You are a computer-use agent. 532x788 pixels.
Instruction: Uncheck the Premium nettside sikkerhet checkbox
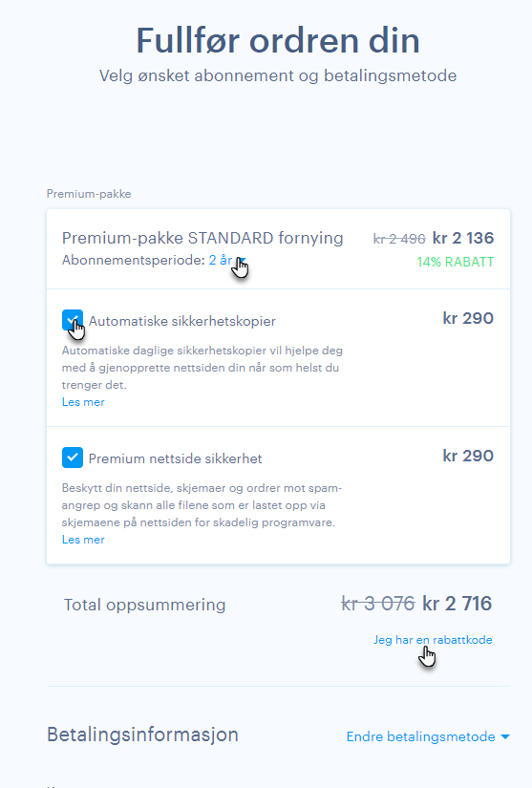(x=73, y=458)
